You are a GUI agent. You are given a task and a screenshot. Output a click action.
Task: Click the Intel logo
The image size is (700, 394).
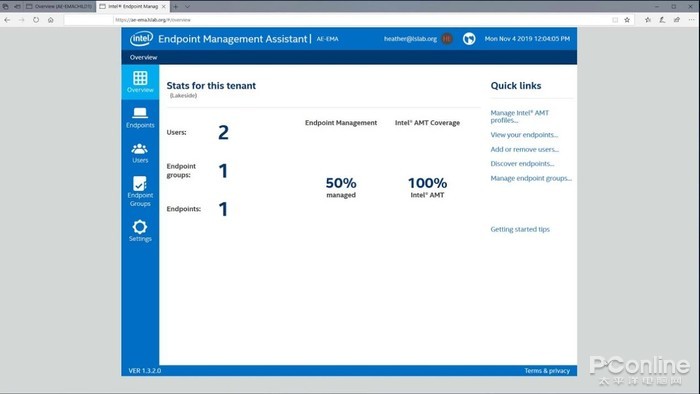pyautogui.click(x=141, y=39)
